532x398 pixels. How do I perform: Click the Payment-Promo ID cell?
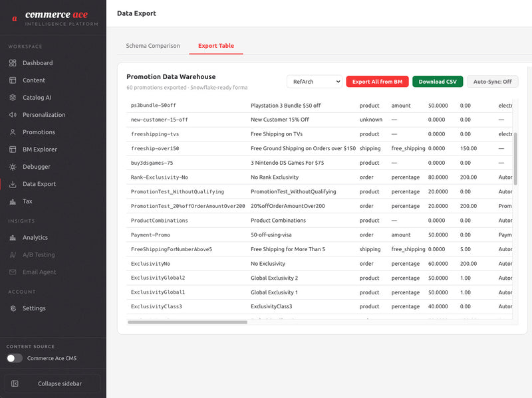(150, 235)
